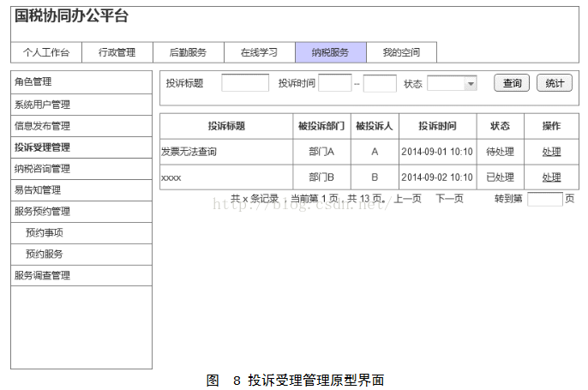Click the 被投诉人 column header

pyautogui.click(x=375, y=126)
